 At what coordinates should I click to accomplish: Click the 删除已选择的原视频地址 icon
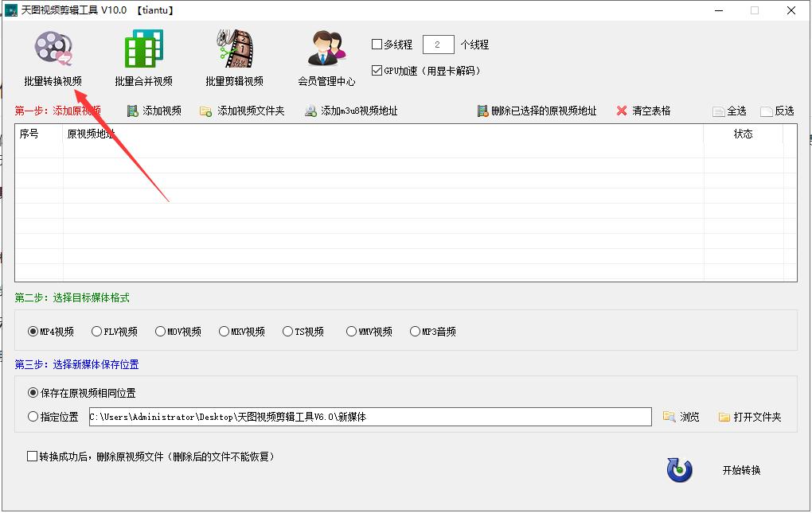482,111
